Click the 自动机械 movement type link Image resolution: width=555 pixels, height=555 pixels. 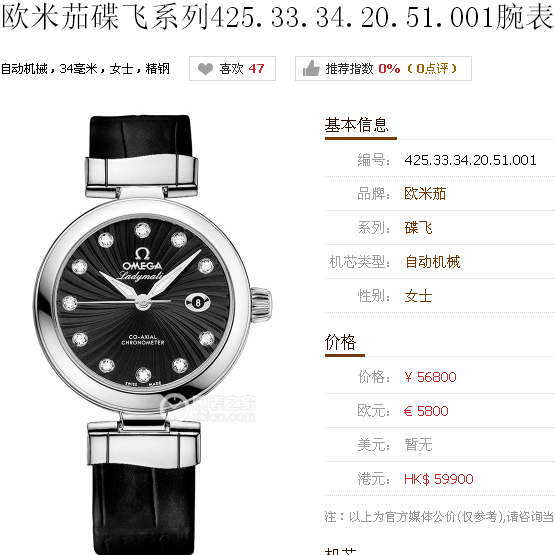point(432,262)
